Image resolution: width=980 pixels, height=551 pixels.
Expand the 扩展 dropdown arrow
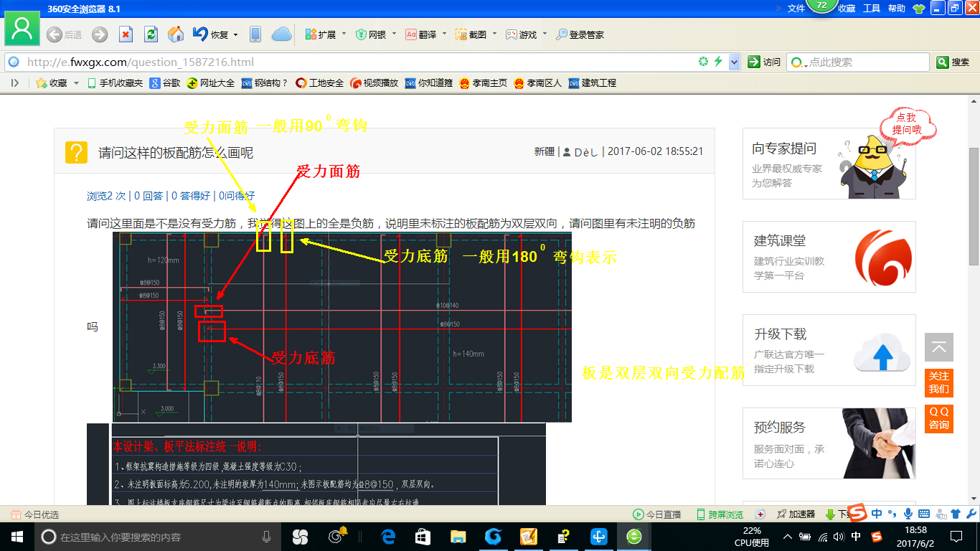(x=344, y=34)
